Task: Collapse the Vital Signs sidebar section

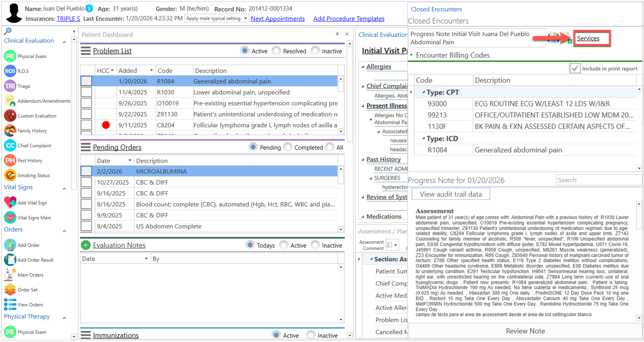Action: pyautogui.click(x=64, y=188)
